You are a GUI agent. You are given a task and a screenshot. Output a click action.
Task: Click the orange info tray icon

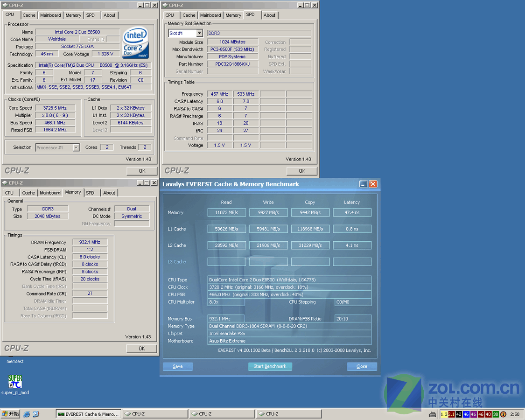[503, 414]
